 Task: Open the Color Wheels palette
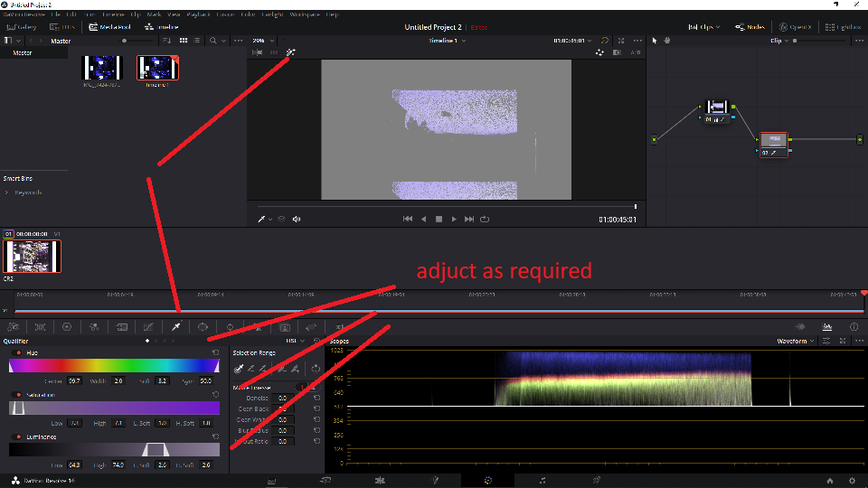[67, 327]
